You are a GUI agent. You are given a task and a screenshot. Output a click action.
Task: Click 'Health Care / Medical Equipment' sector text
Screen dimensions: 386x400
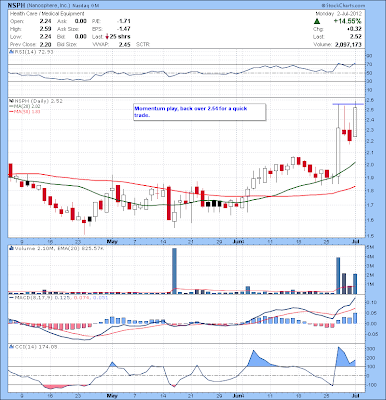click(x=47, y=14)
